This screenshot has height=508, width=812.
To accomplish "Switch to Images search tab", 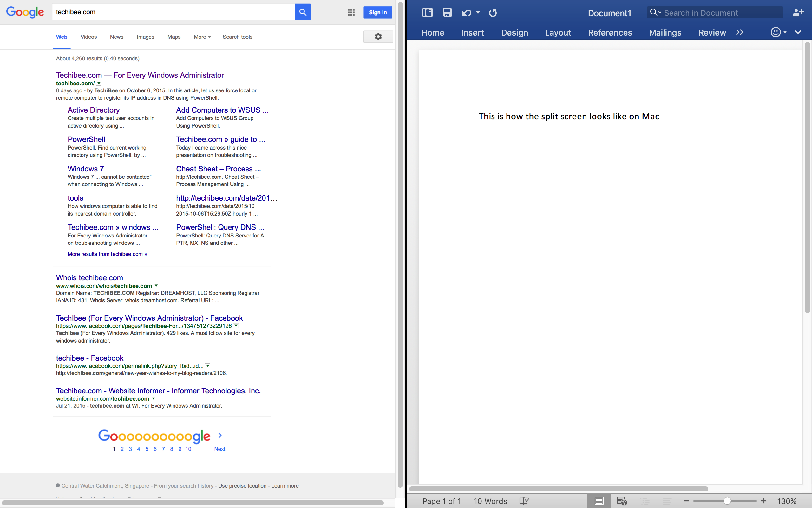I will 145,37.
